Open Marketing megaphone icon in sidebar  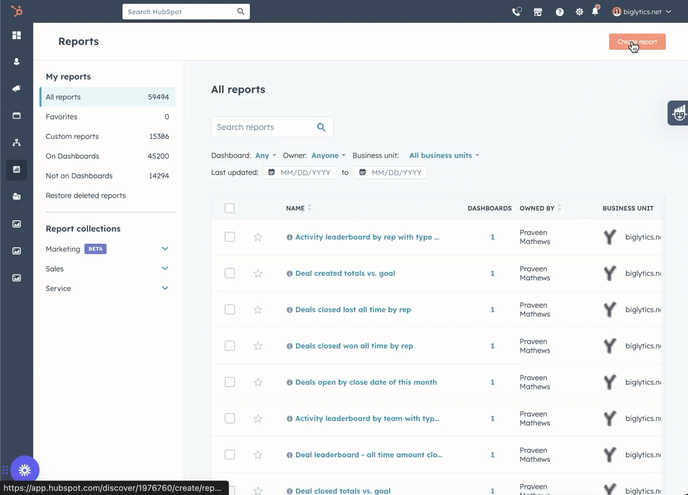17,89
